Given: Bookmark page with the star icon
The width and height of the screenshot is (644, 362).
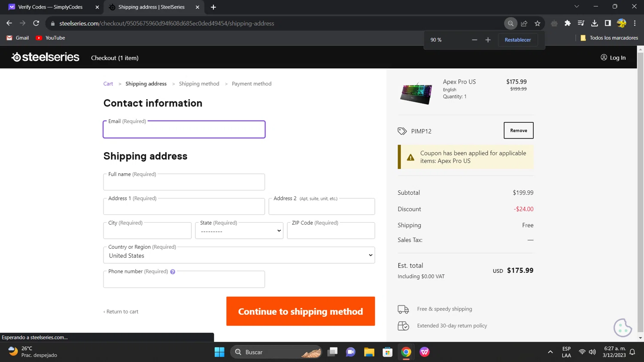Looking at the screenshot, I should (x=538, y=24).
